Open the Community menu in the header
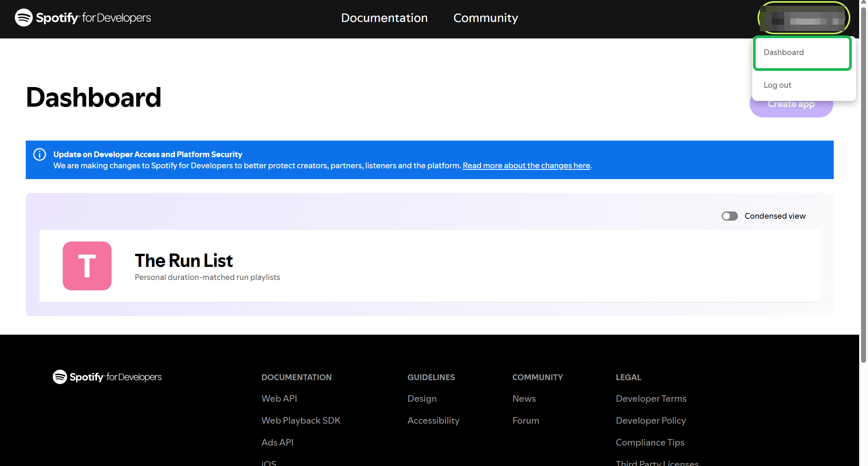The image size is (868, 466). click(486, 18)
